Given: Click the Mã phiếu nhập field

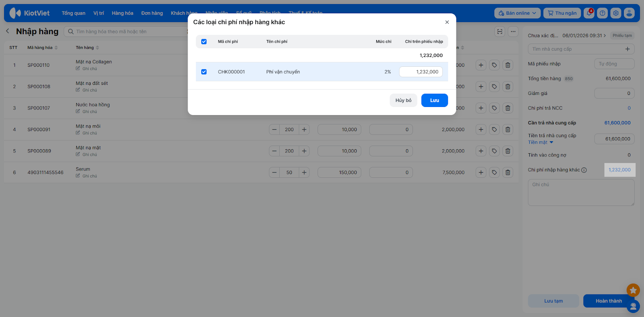Looking at the screenshot, I should (614, 64).
